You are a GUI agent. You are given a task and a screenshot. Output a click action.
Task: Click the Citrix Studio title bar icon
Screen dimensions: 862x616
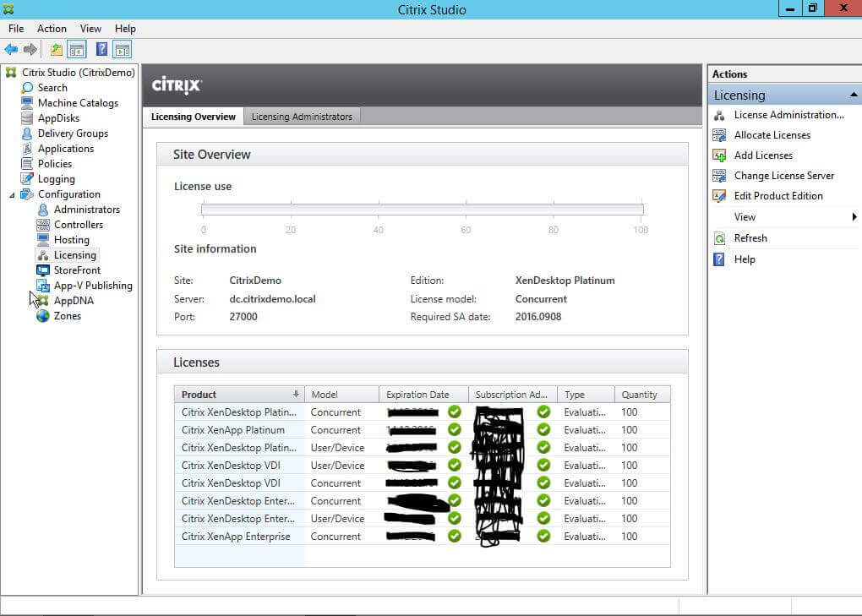(x=8, y=9)
